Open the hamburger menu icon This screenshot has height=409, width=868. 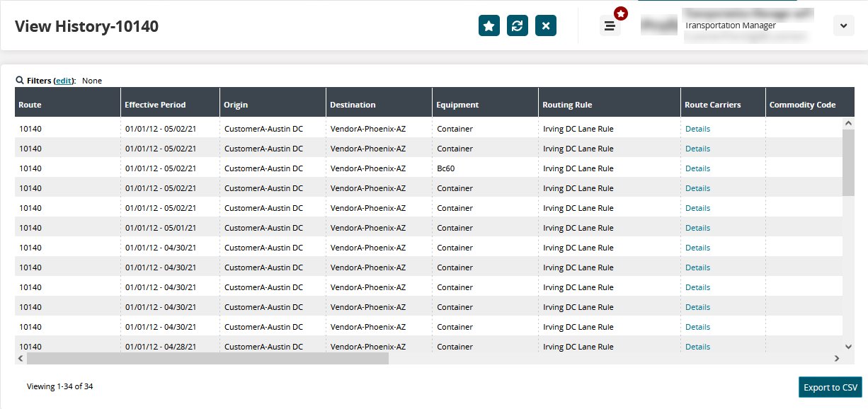(x=610, y=26)
